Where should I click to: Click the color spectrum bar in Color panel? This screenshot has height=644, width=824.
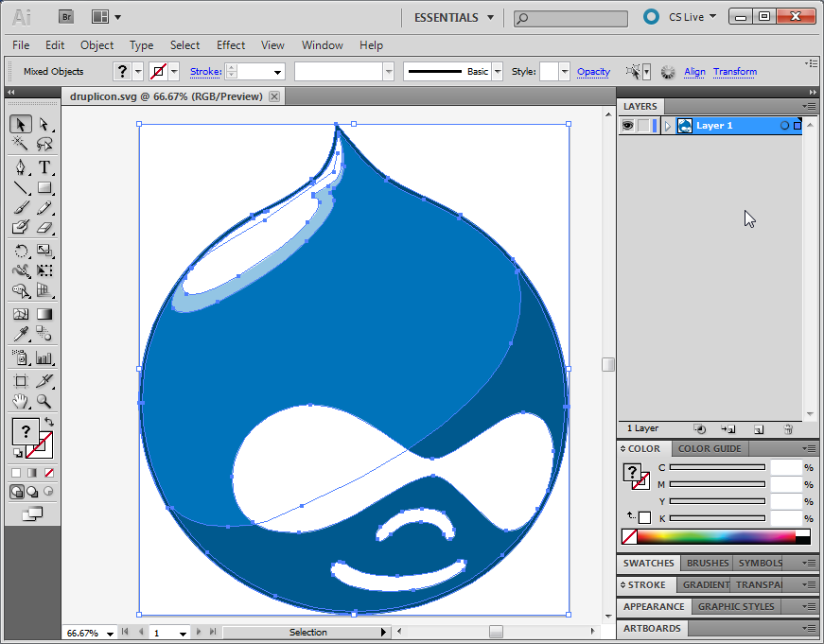point(715,537)
